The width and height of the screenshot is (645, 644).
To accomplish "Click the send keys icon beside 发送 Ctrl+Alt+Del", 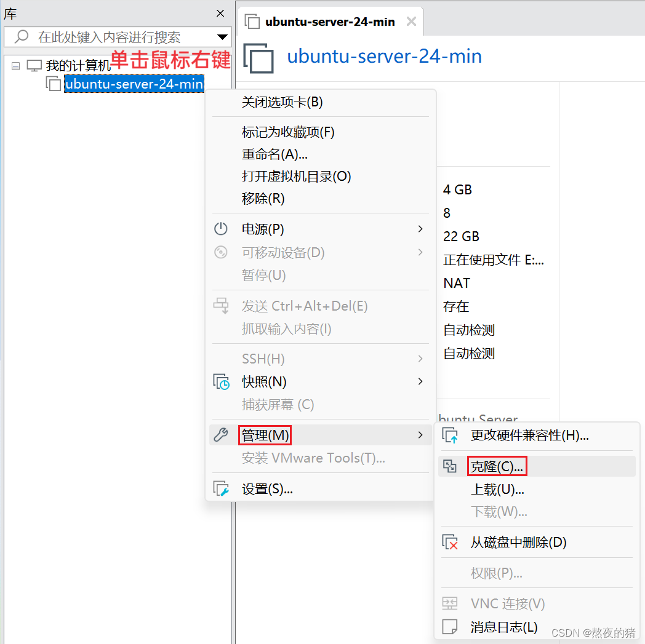I will point(221,305).
